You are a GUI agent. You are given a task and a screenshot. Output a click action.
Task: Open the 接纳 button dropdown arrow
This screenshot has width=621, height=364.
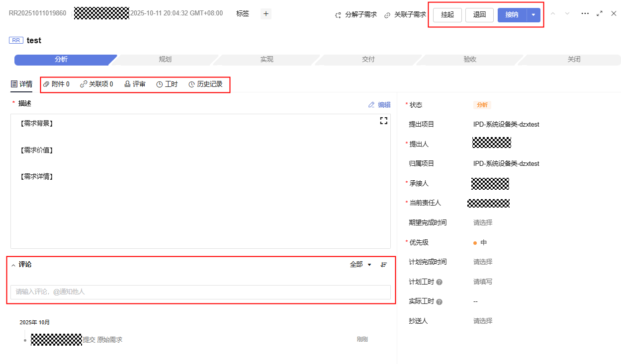(533, 15)
